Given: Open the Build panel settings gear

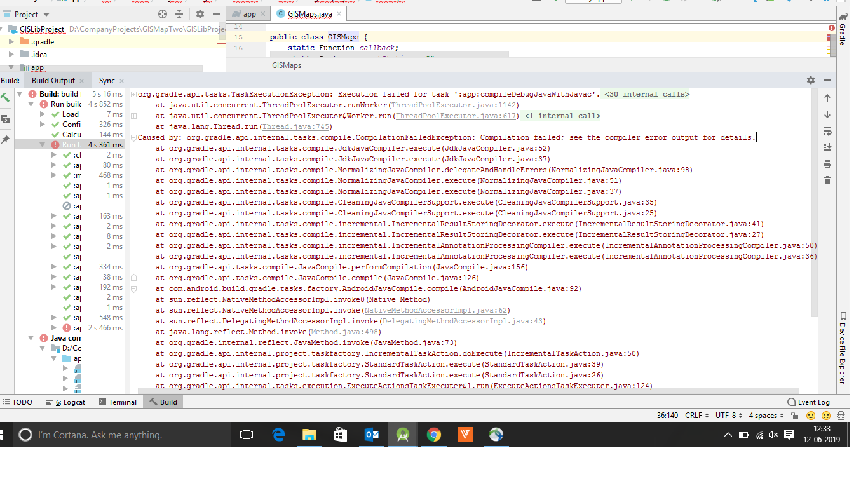Looking at the screenshot, I should [810, 80].
